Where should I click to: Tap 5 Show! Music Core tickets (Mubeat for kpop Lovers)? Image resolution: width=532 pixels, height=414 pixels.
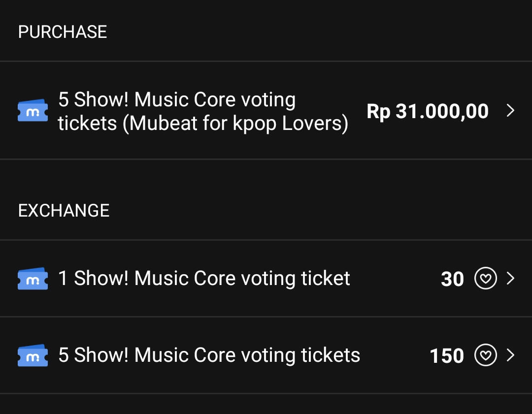(203, 111)
